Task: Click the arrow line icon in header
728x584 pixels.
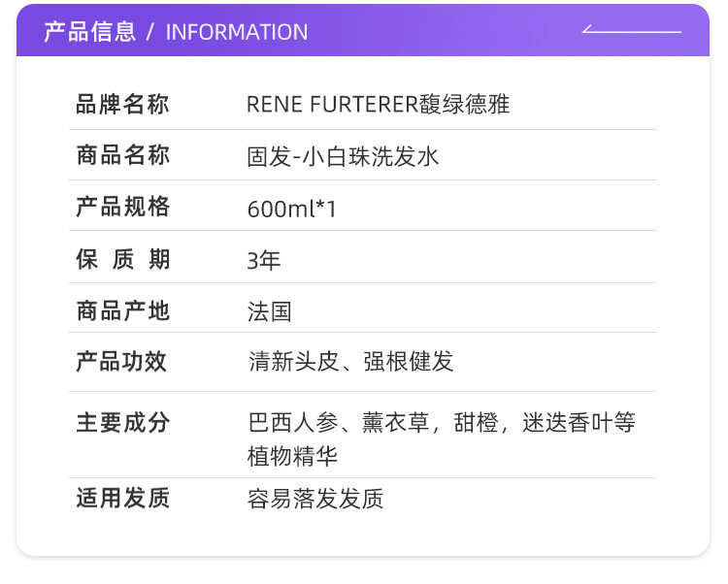Action: [632, 30]
